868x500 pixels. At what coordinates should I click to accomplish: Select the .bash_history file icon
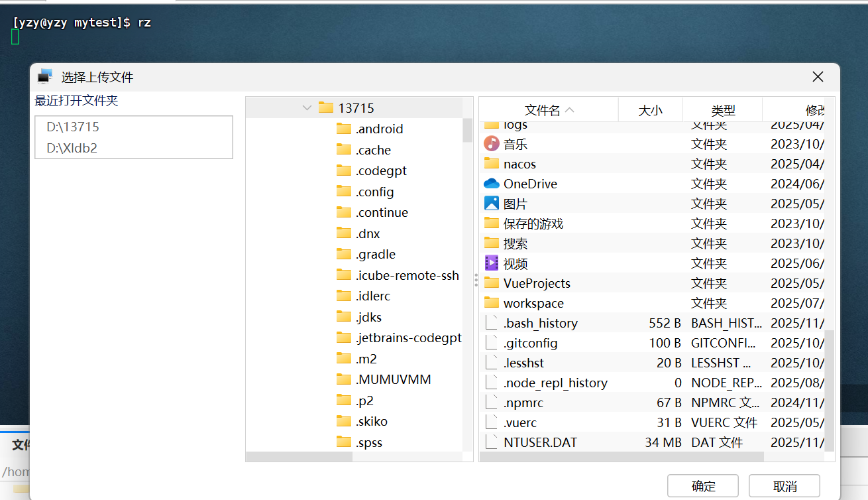coord(491,323)
